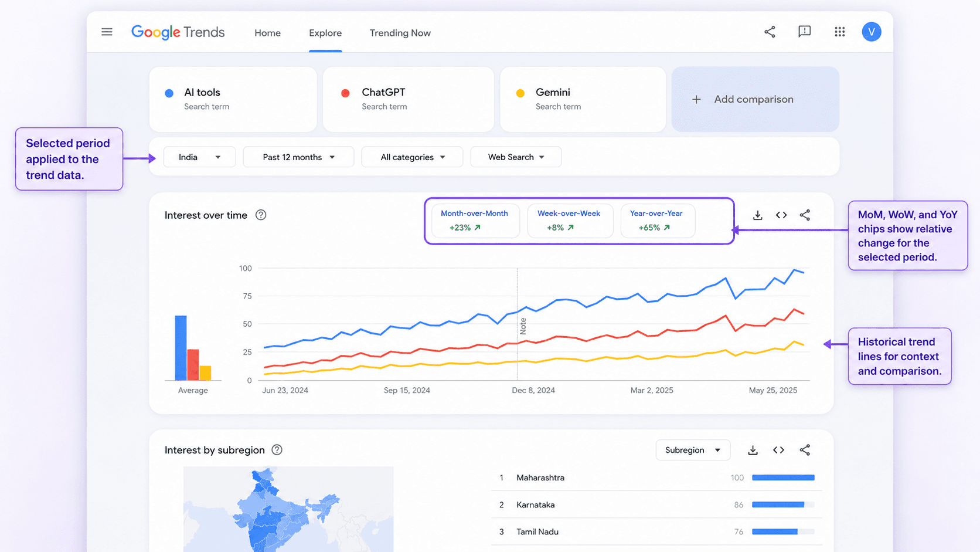Open embed code for Interest over time
This screenshot has width=980, height=552.
click(781, 215)
